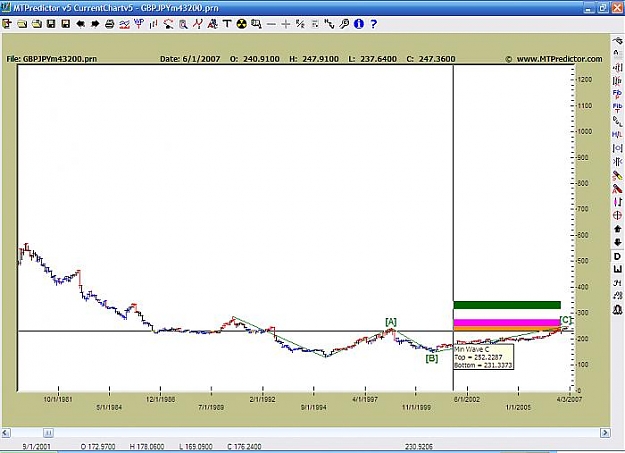Switch to Weekly W timeframe button
This screenshot has width=625, height=453.
[x=617, y=270]
